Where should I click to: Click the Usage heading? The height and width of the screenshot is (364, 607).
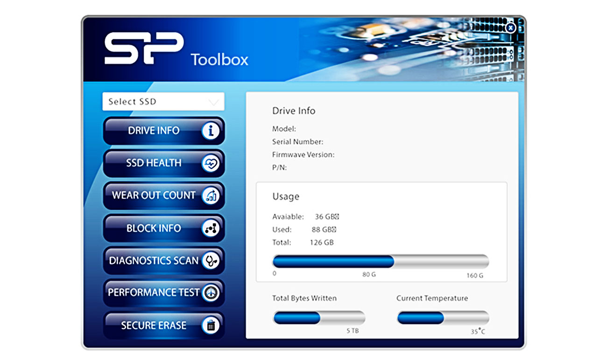point(286,197)
